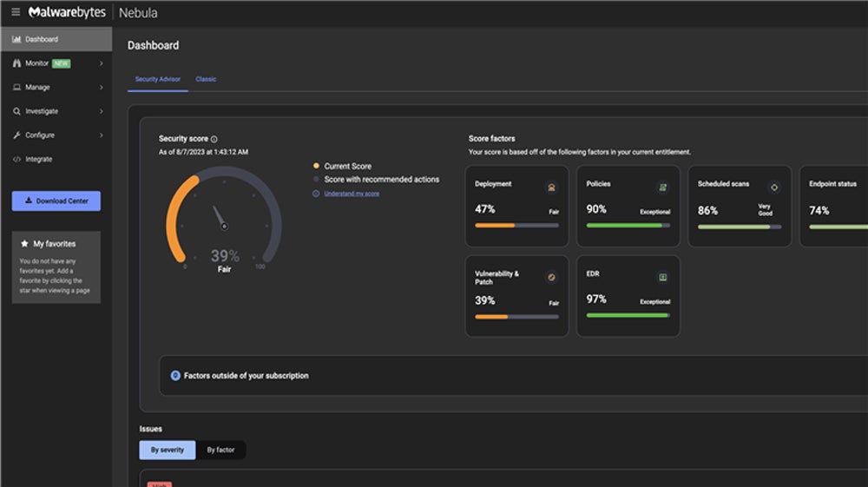Select the By severity toggle
The width and height of the screenshot is (868, 487).
168,450
